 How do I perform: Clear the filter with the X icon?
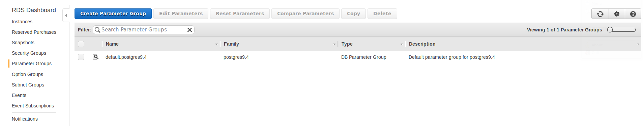(189, 30)
